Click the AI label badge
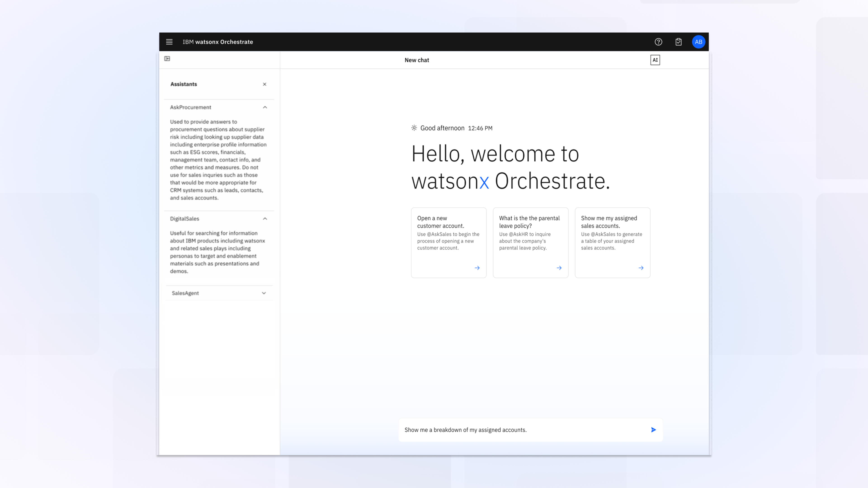868x488 pixels. [x=655, y=60]
